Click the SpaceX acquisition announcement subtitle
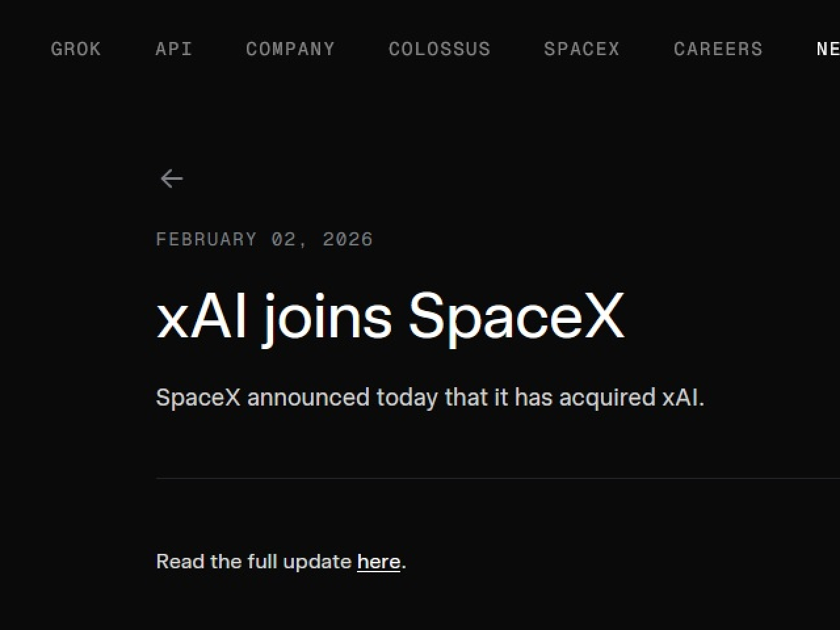840x630 pixels. (430, 397)
